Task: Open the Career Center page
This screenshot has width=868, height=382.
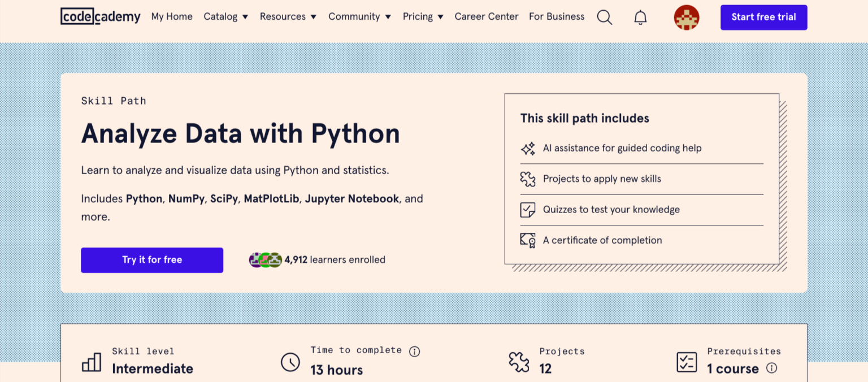Action: [x=486, y=17]
